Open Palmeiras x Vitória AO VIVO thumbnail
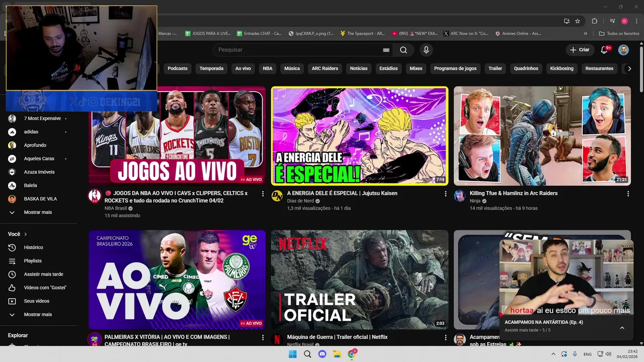This screenshot has height=362, width=644. 177,280
